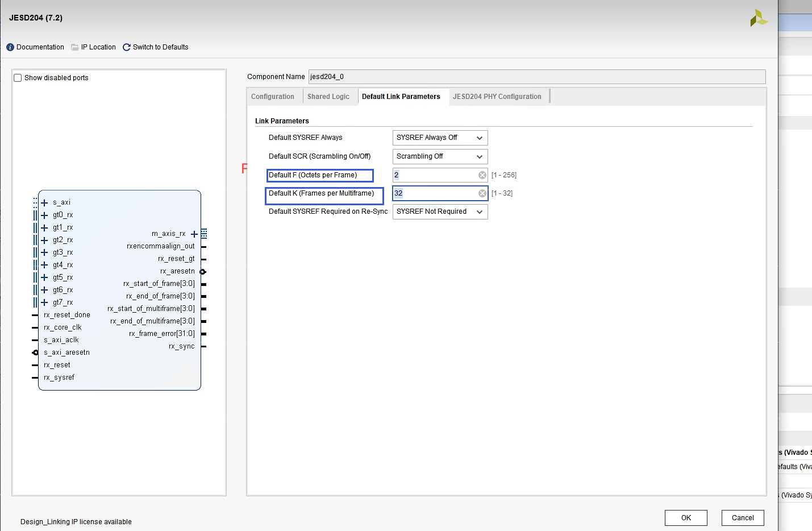This screenshot has height=531, width=812.
Task: Clear the Default K field with its X icon
Action: pos(482,193)
